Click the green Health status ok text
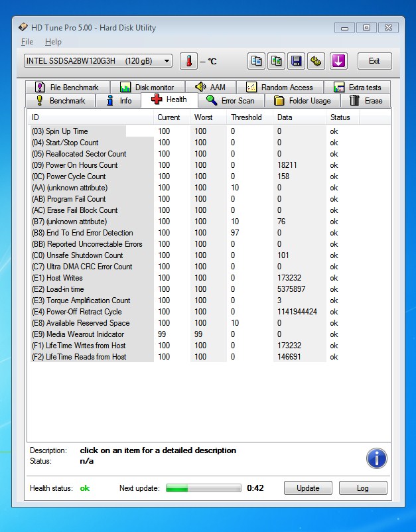The width and height of the screenshot is (416, 532). tap(85, 488)
